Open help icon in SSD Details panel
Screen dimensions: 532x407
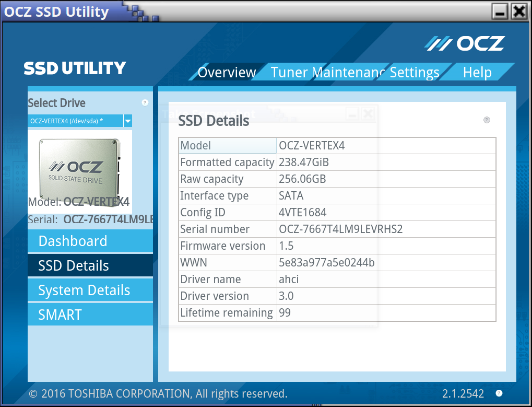click(487, 120)
